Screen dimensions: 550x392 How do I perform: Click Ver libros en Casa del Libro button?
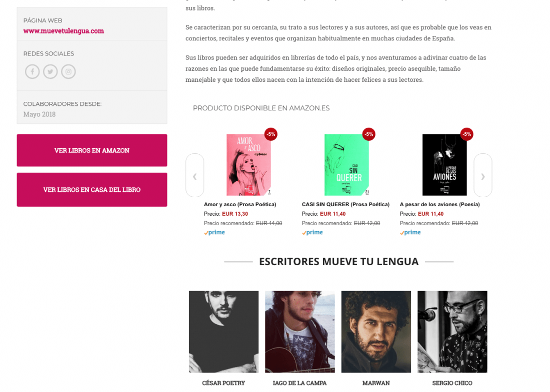pos(92,190)
